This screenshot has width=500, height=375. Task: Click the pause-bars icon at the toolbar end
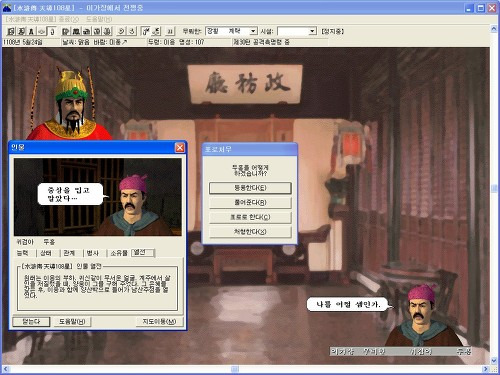point(170,31)
